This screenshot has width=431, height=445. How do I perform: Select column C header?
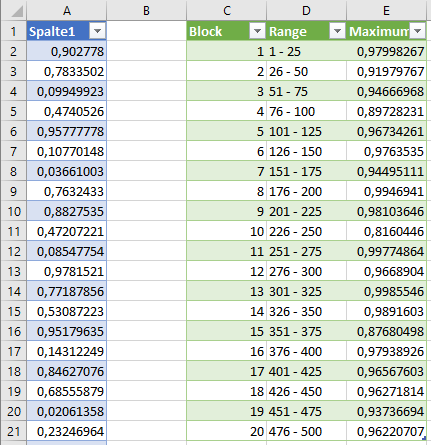(x=227, y=10)
